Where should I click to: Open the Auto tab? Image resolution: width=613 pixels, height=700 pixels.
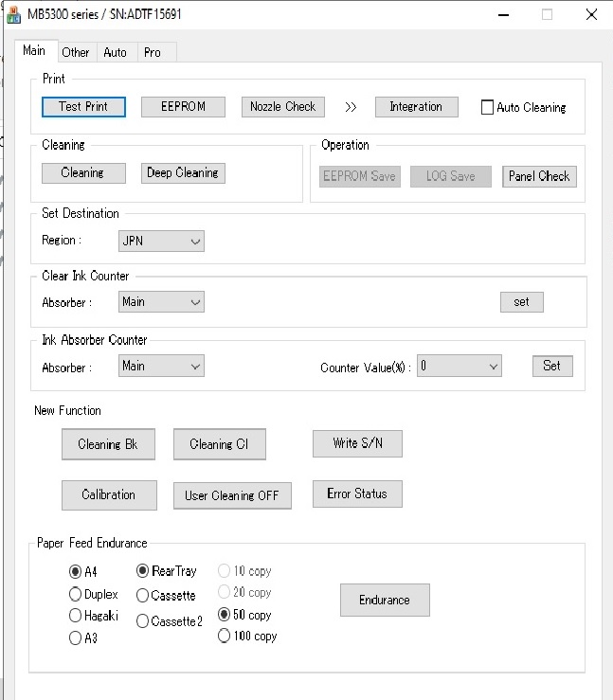click(x=115, y=52)
